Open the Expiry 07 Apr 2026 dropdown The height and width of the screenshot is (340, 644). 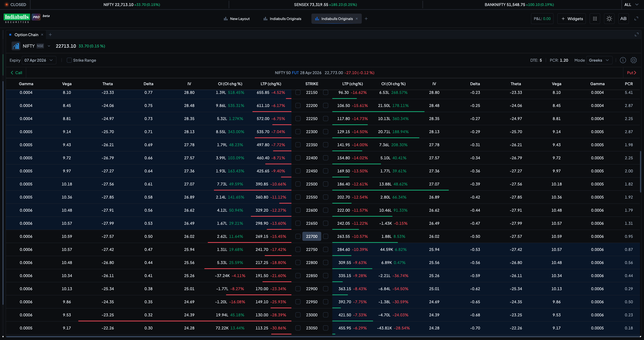point(39,60)
